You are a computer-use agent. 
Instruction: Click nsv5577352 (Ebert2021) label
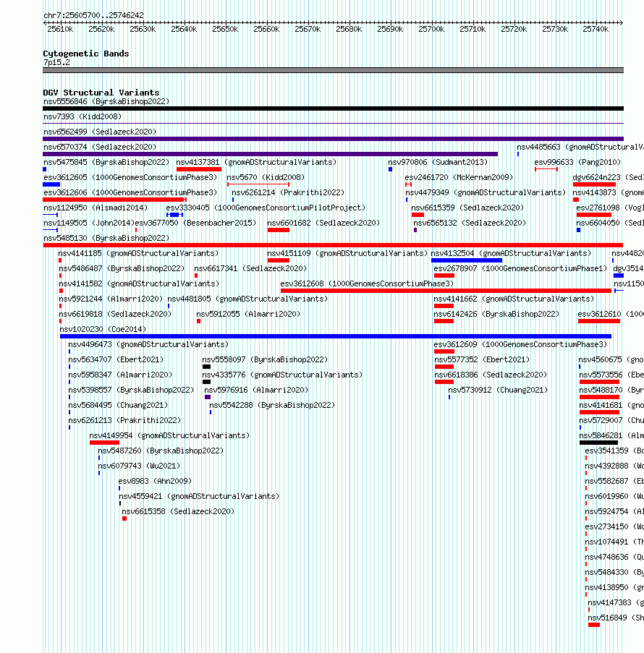click(x=482, y=360)
